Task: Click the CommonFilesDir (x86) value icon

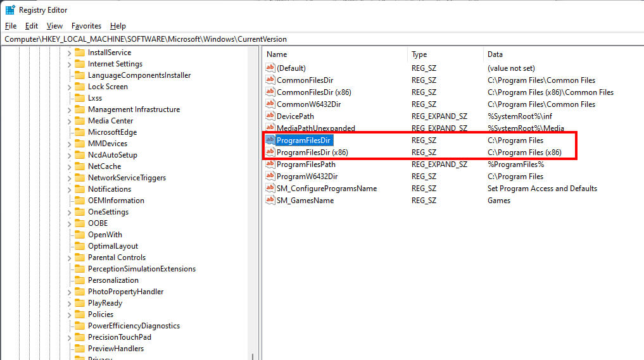Action: coord(270,92)
